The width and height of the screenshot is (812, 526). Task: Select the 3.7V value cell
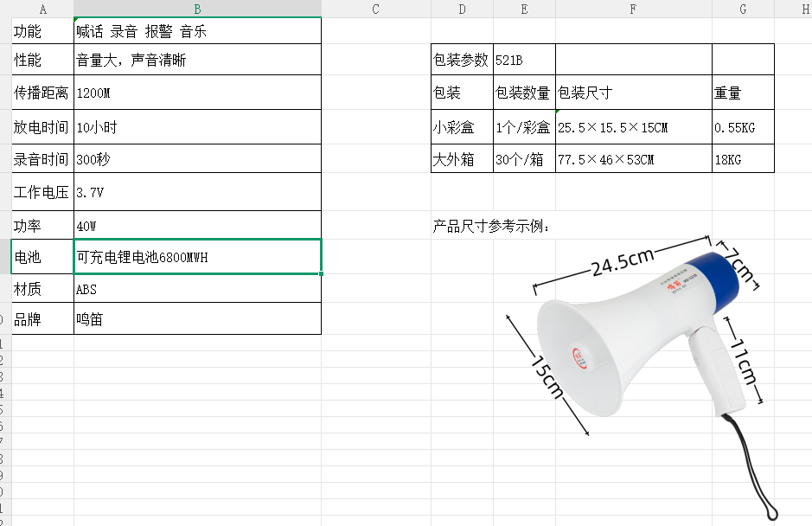197,192
